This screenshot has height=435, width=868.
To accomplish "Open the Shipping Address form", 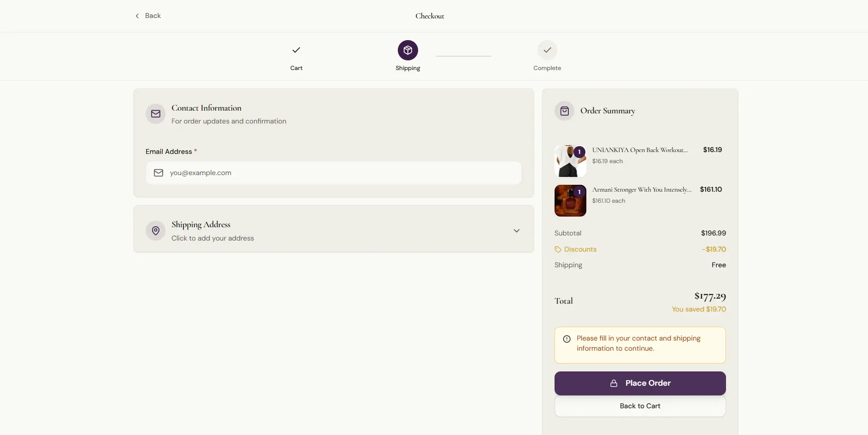I will click(x=333, y=230).
